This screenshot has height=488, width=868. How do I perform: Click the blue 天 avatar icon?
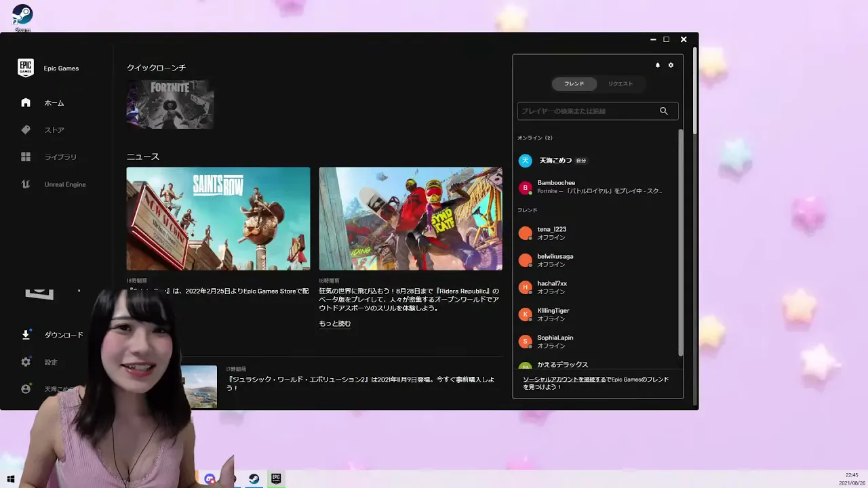click(x=525, y=161)
